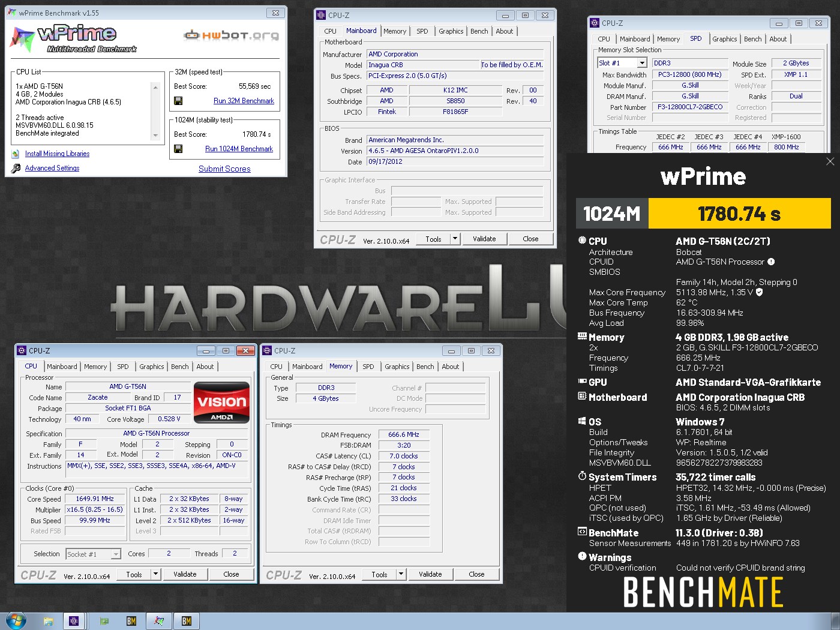Click Submit Scores link
This screenshot has width=840, height=630.
(x=224, y=169)
